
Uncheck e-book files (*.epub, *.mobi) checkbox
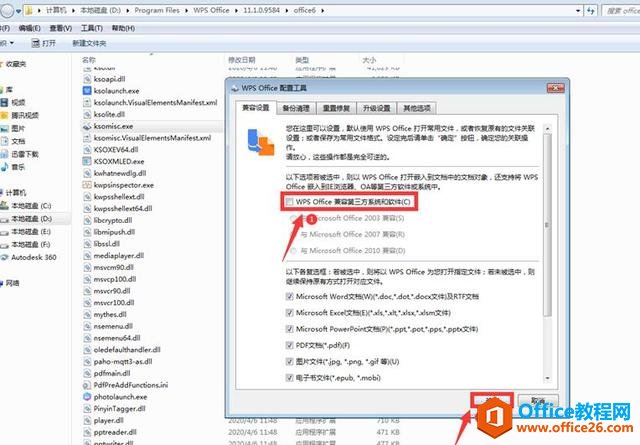coord(289,378)
